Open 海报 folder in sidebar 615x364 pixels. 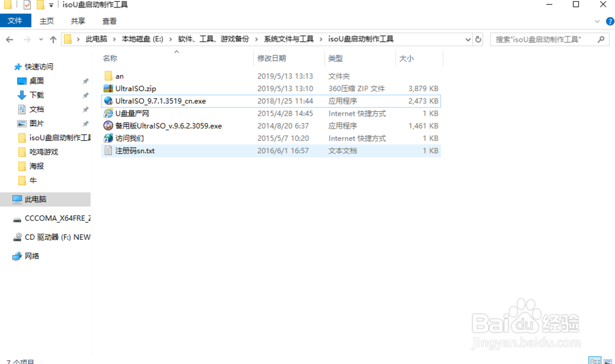pos(36,166)
